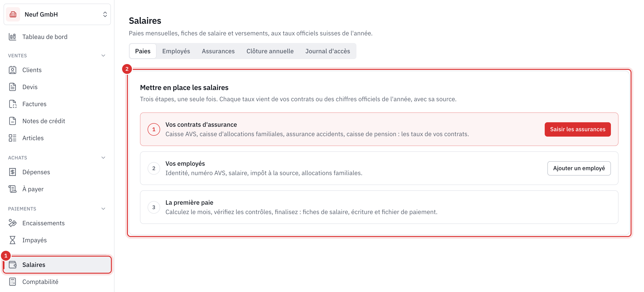Go to Devis
The image size is (644, 292).
pyautogui.click(x=57, y=87)
